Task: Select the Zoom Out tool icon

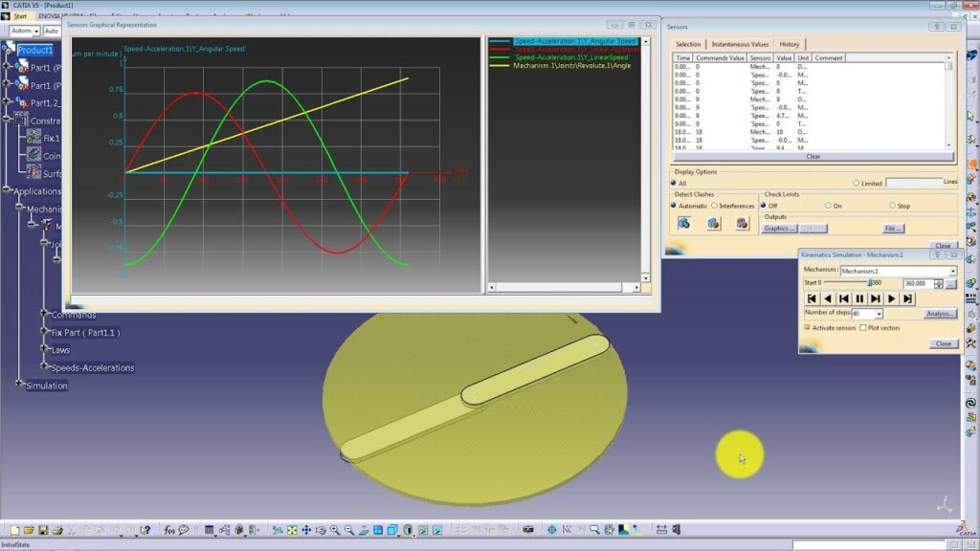Action: pyautogui.click(x=348, y=527)
